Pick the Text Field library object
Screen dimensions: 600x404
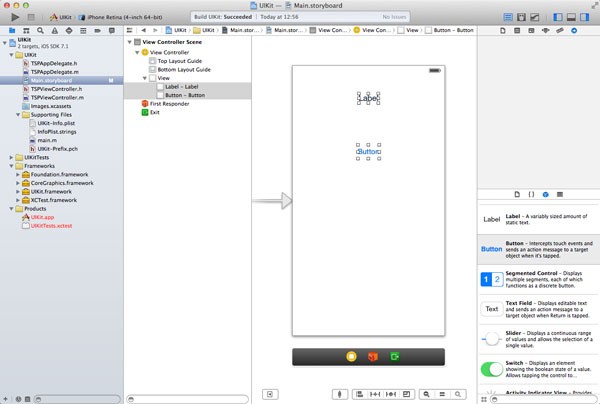coord(538,309)
